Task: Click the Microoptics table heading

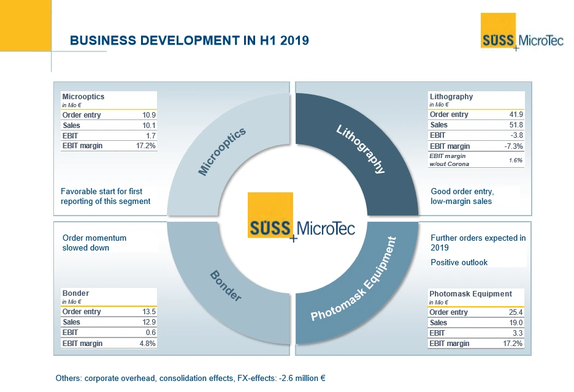Action: [83, 97]
